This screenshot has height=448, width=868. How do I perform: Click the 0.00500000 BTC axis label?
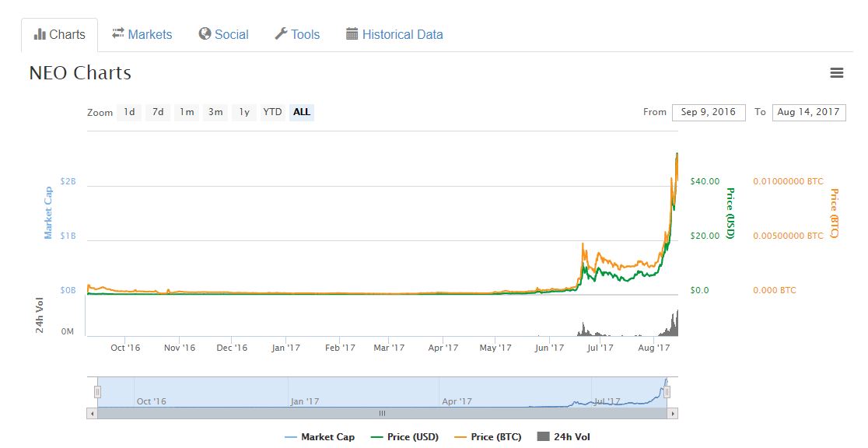pos(789,236)
